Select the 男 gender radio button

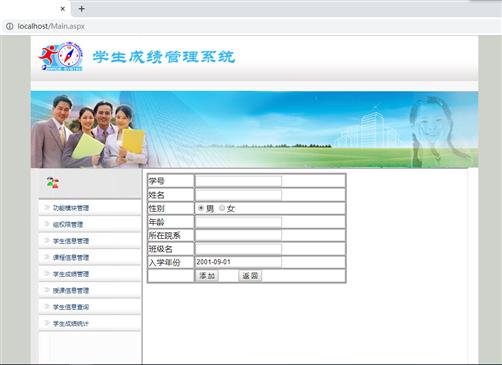coord(201,208)
